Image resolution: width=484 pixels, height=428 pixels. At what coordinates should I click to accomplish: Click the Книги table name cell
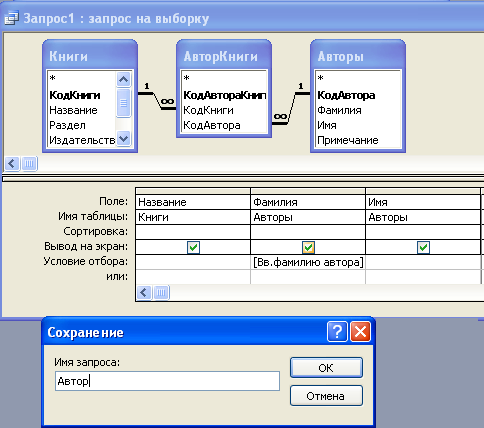(193, 217)
